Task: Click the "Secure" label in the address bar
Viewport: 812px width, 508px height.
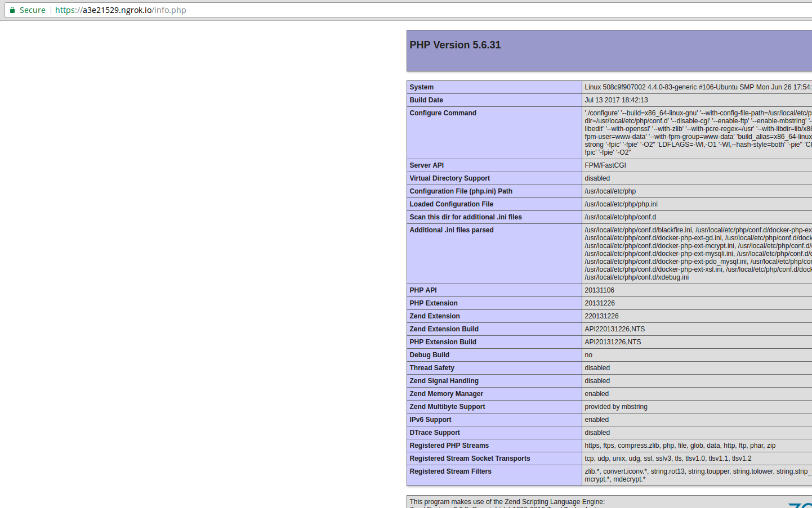Action: click(x=32, y=10)
